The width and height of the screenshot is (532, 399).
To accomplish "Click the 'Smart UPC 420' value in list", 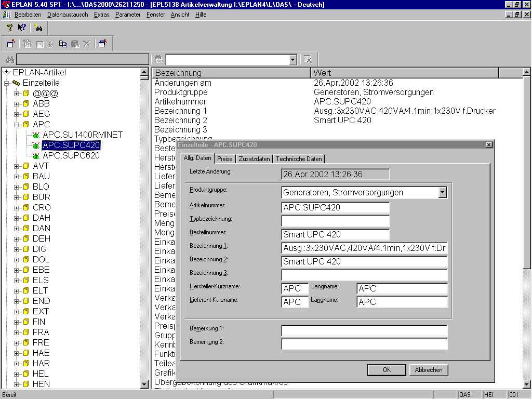I will 342,120.
